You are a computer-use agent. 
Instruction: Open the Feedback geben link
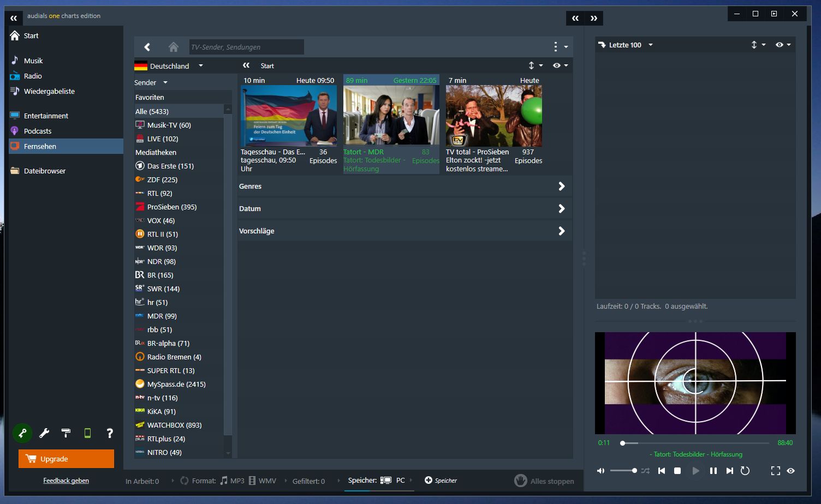(x=66, y=481)
